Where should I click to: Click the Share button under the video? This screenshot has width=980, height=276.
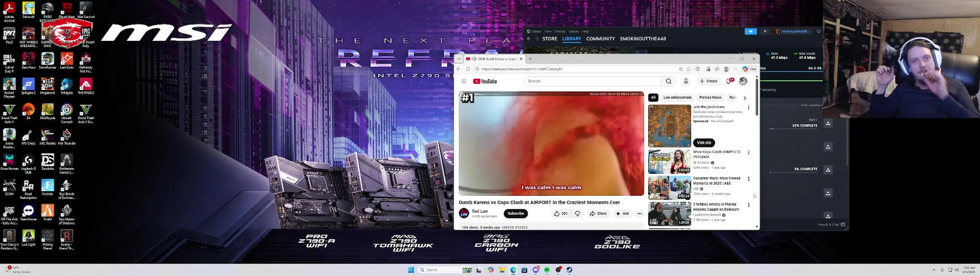point(598,214)
